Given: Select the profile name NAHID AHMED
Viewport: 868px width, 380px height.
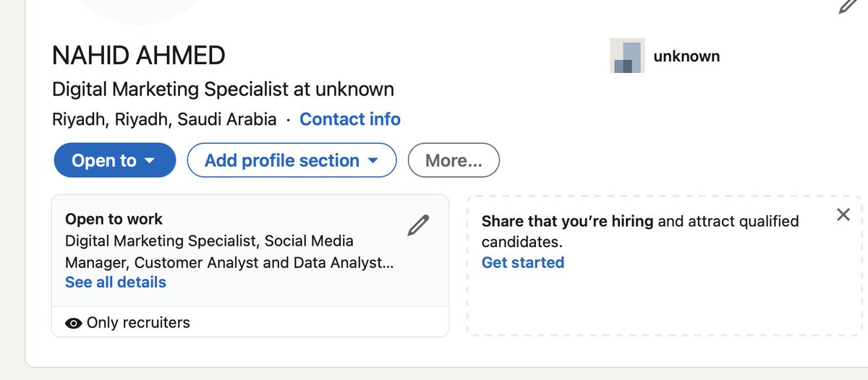Looking at the screenshot, I should click(x=139, y=56).
